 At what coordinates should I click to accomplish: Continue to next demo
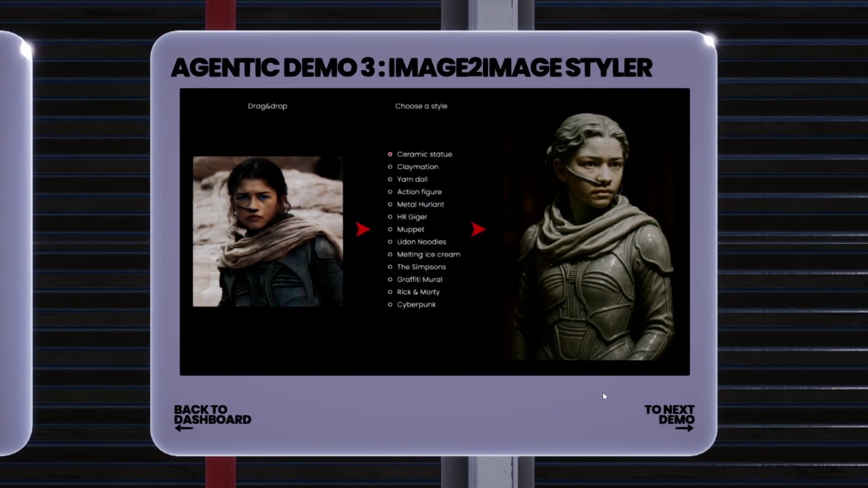click(x=669, y=417)
